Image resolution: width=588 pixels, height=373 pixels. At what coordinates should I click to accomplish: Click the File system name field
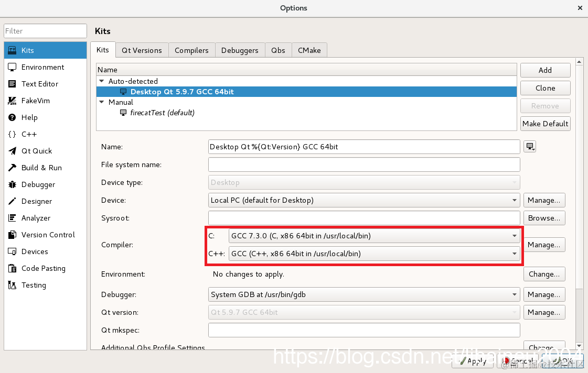364,164
